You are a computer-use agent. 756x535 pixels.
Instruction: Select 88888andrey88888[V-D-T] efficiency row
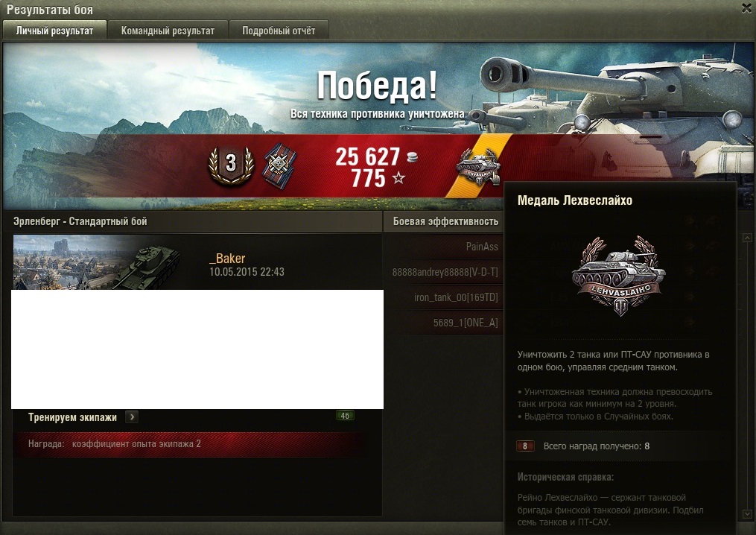[x=444, y=272]
